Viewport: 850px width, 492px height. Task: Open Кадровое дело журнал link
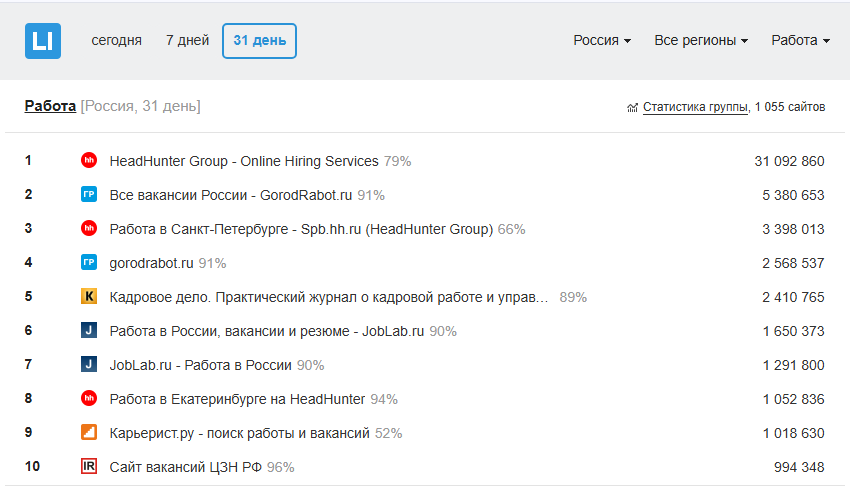[329, 297]
